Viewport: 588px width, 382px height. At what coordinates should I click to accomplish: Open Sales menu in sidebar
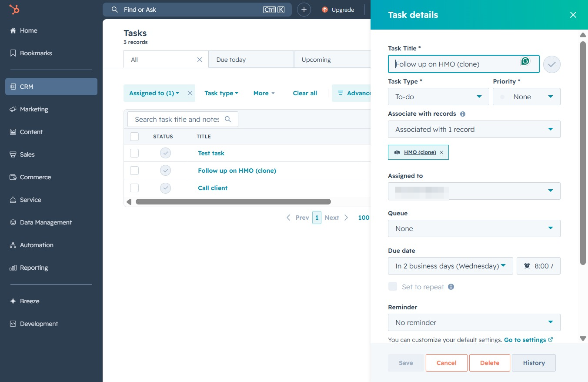51,154
